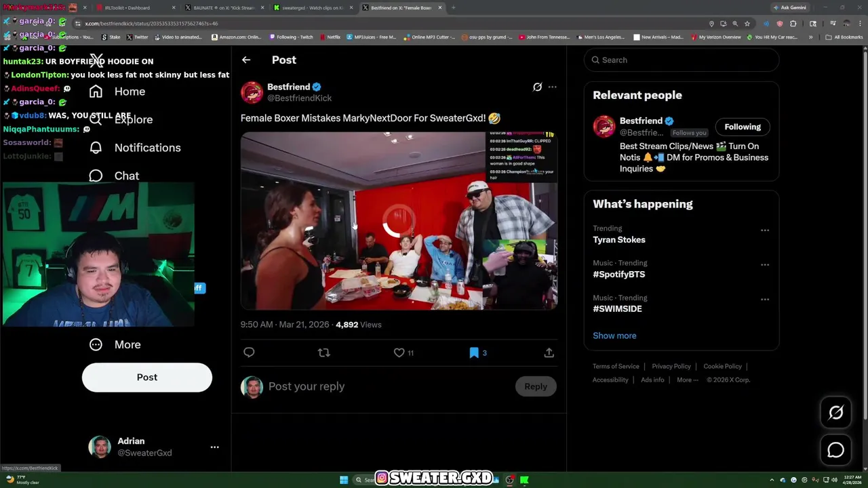This screenshot has height=488, width=868.
Task: Open Ads info footer link
Action: coord(652,380)
